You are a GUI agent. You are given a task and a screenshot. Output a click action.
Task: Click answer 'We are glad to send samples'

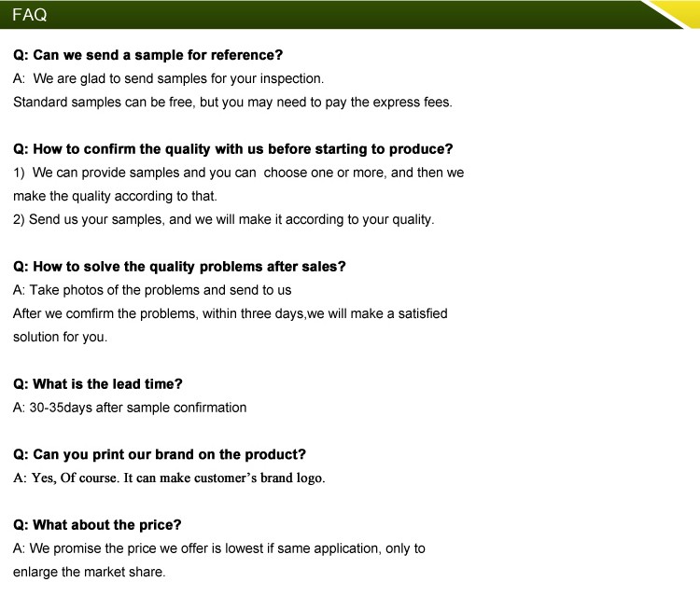click(x=168, y=78)
